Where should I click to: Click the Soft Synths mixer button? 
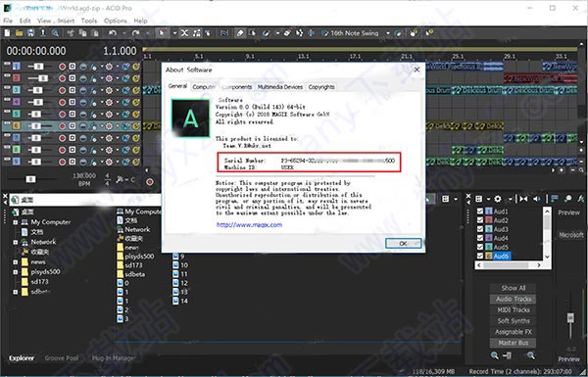coord(513,321)
